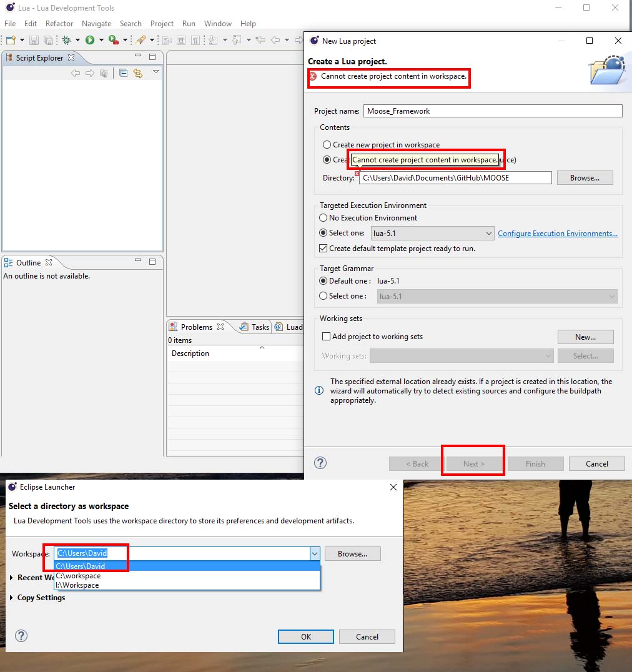Screen dimensions: 632x672
Task: Switch to the Tasks tab
Action: pos(255,327)
